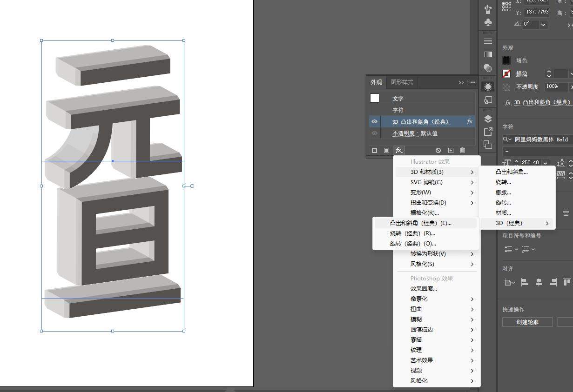
Task: Click 创建轮廓 button
Action: [x=527, y=322]
